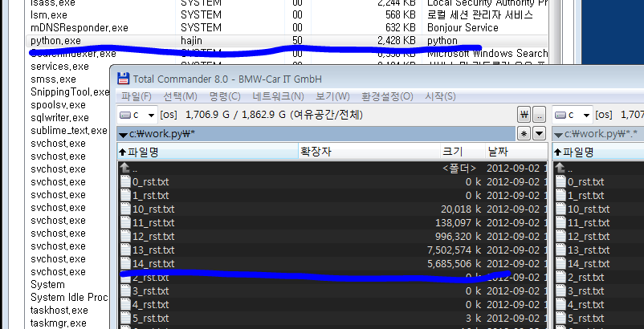The width and height of the screenshot is (644, 329).
Task: Open the 네트워크(N) menu
Action: [278, 96]
